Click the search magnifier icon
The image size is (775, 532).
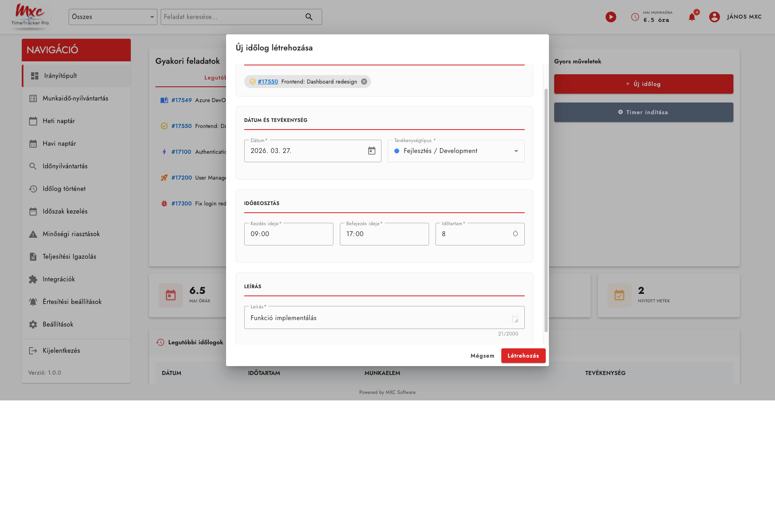(309, 17)
